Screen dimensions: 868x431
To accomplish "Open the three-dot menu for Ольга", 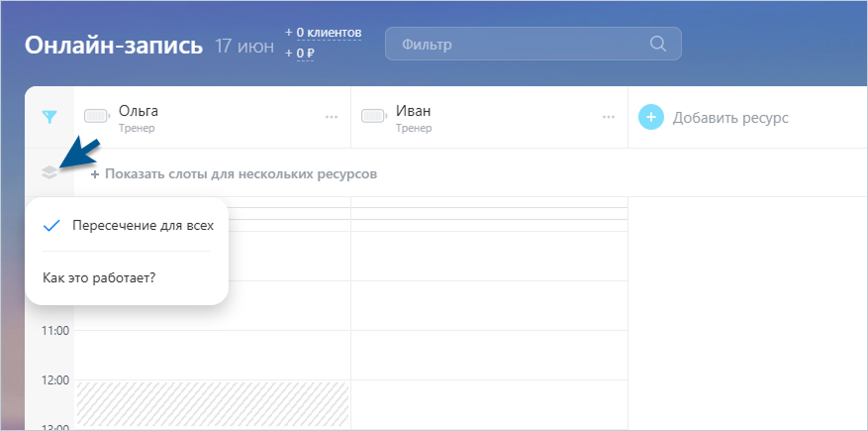I will pos(332,117).
